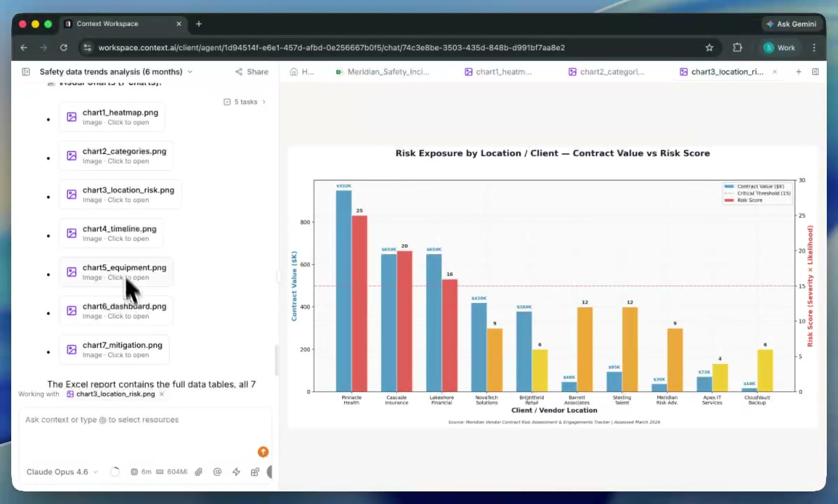
Task: Reload the page with refresh icon
Action: tap(64, 48)
